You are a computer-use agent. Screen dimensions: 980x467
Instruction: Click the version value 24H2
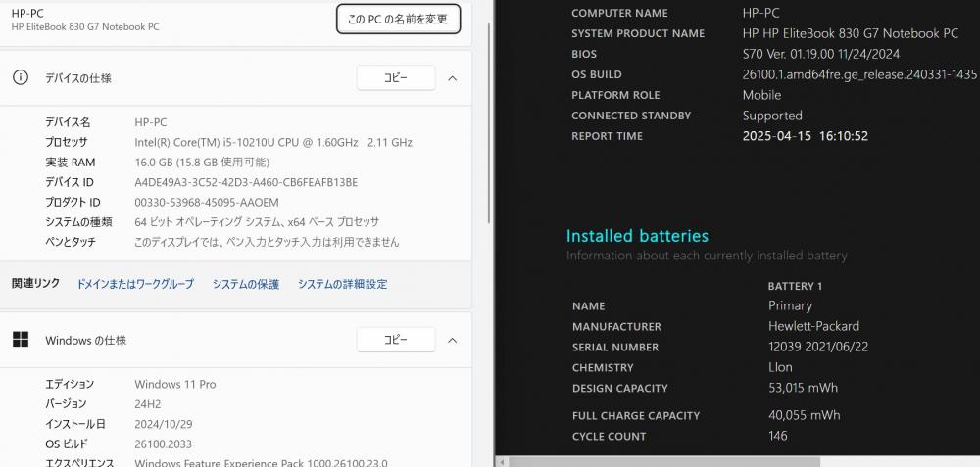148,404
